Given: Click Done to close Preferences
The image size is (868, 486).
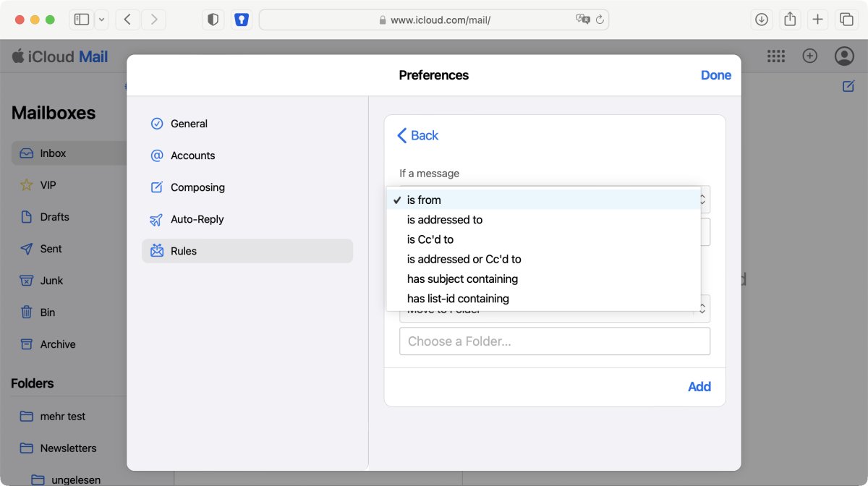Looking at the screenshot, I should 715,75.
